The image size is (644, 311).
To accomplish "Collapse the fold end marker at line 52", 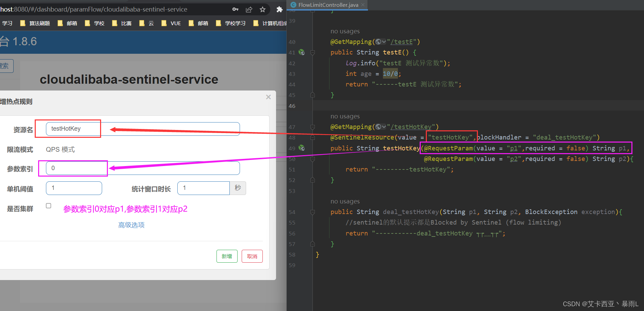I will pos(312,180).
